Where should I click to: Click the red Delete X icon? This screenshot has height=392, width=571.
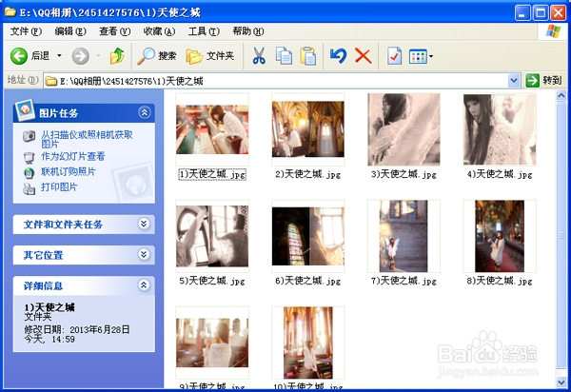(364, 56)
